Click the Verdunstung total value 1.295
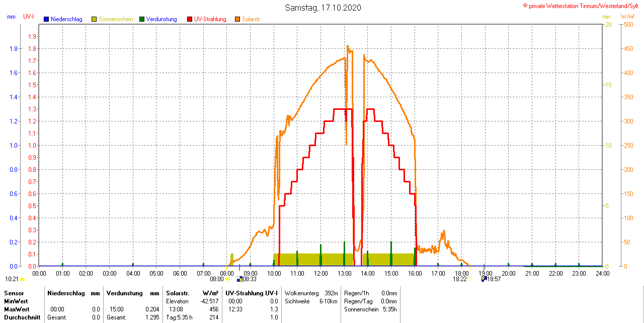This screenshot has height=323, width=644. (151, 317)
